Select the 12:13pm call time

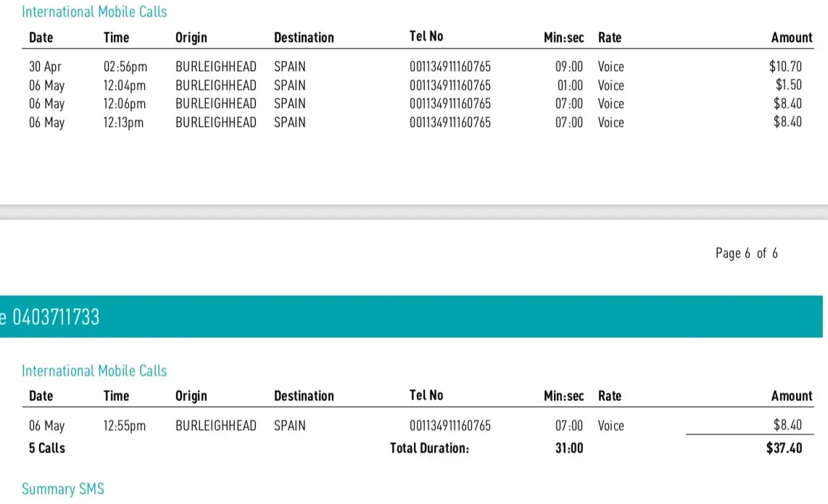(x=124, y=123)
